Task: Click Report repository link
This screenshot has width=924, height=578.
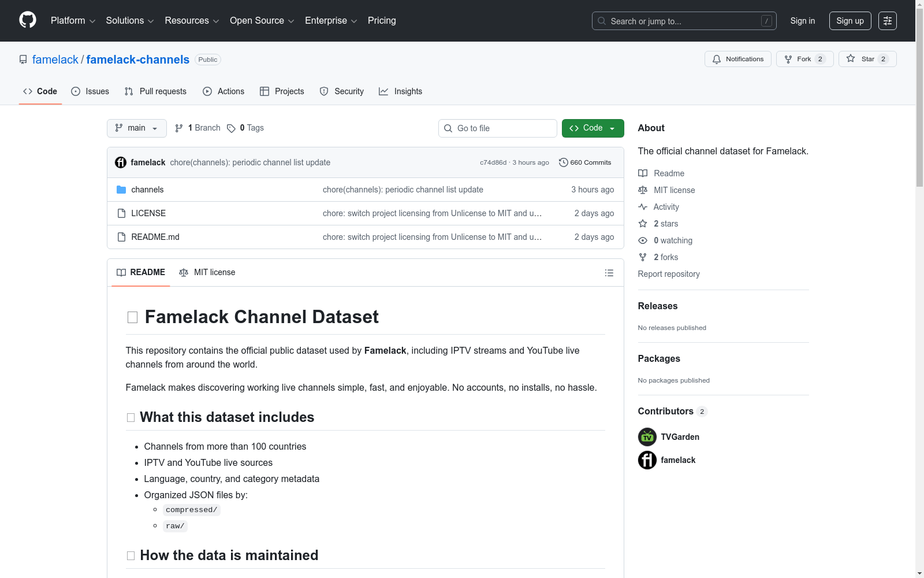Action: pos(669,274)
